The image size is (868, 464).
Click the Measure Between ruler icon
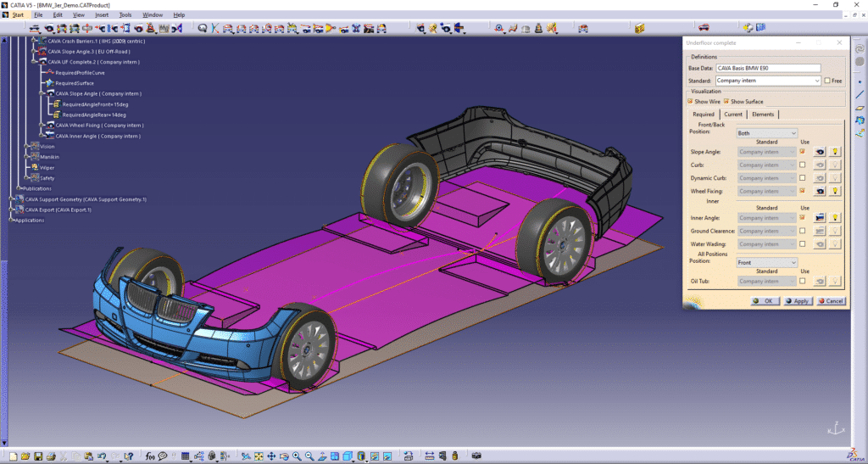(430, 456)
